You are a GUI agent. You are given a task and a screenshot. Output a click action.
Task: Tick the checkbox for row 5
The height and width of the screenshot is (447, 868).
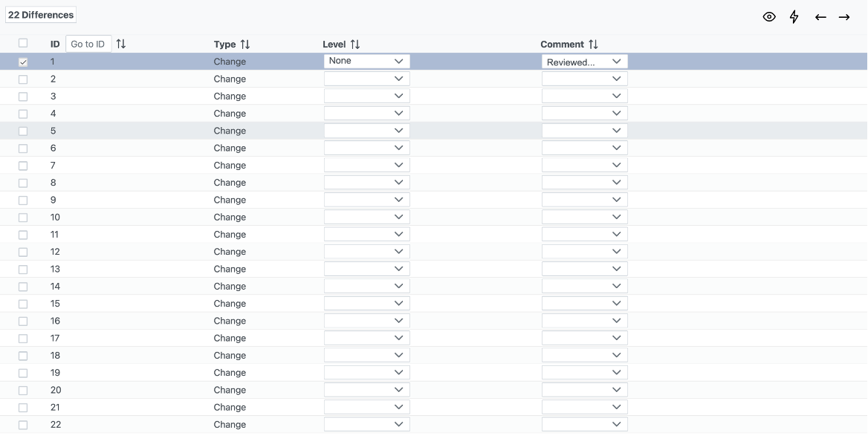pos(23,131)
